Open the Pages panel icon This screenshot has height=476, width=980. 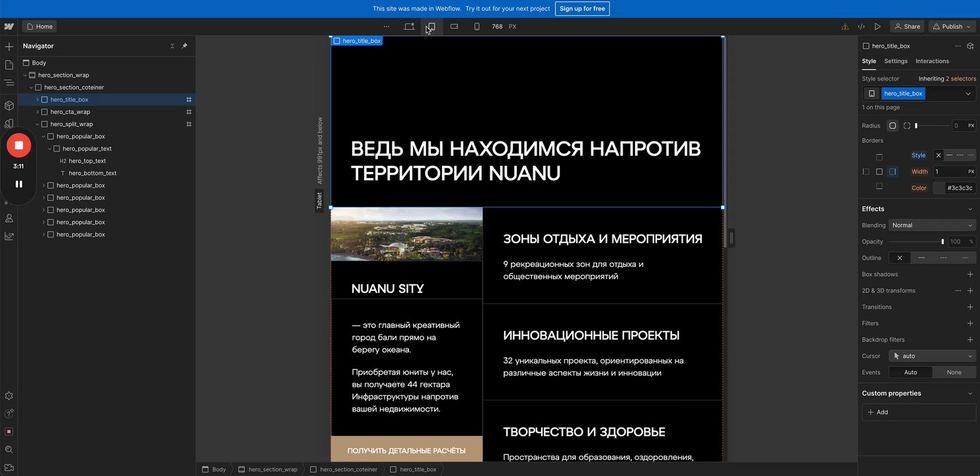[x=9, y=65]
